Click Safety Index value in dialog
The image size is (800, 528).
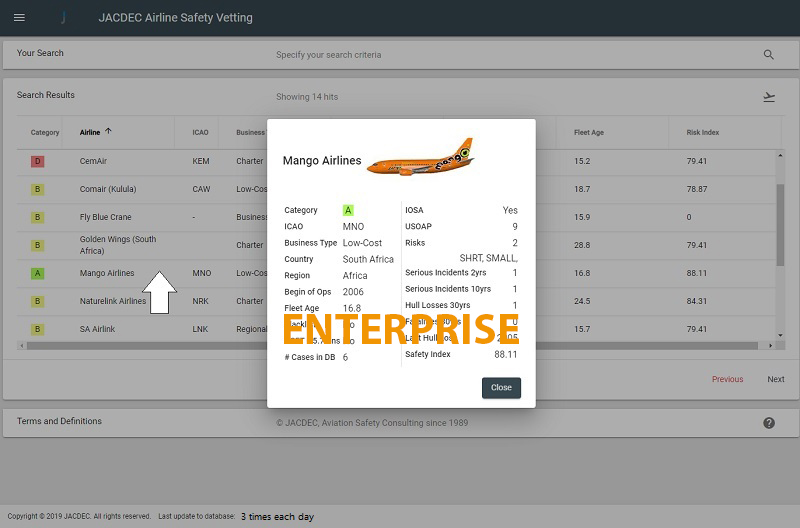pos(505,355)
